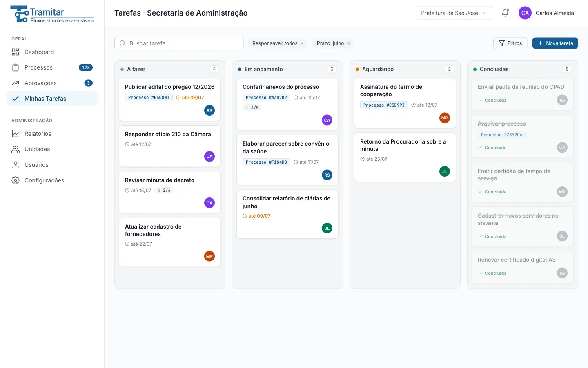Open completed 'Enviar pauta da reunião do CPAD'
The image size is (588, 368).
click(523, 94)
